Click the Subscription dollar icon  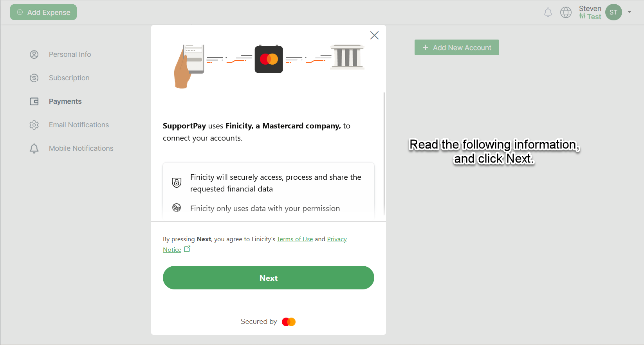coord(34,78)
